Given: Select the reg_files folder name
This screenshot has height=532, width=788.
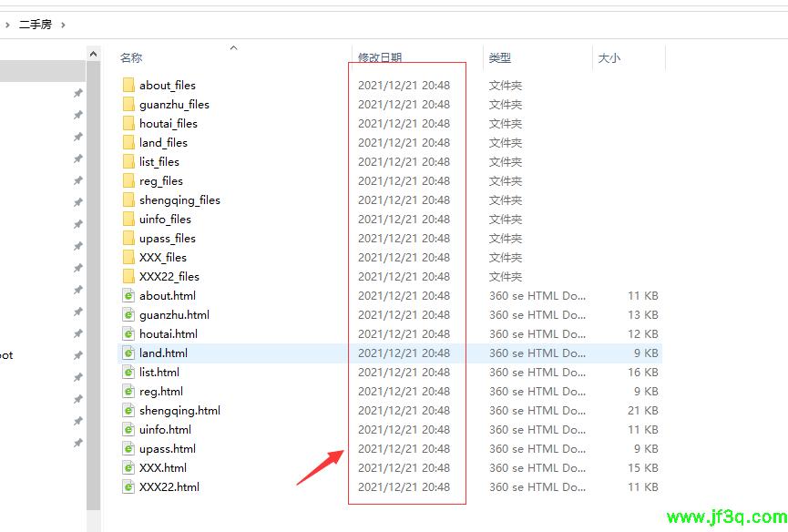Looking at the screenshot, I should coord(161,181).
